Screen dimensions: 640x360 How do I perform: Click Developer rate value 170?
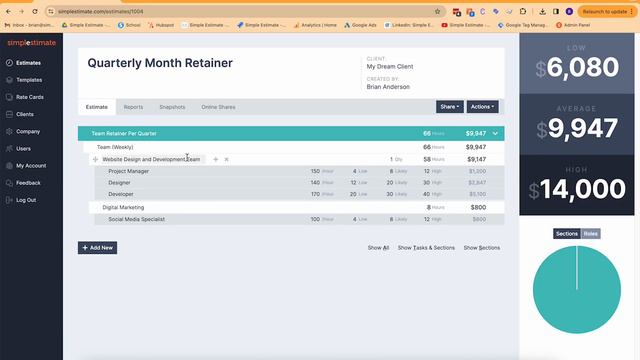315,194
